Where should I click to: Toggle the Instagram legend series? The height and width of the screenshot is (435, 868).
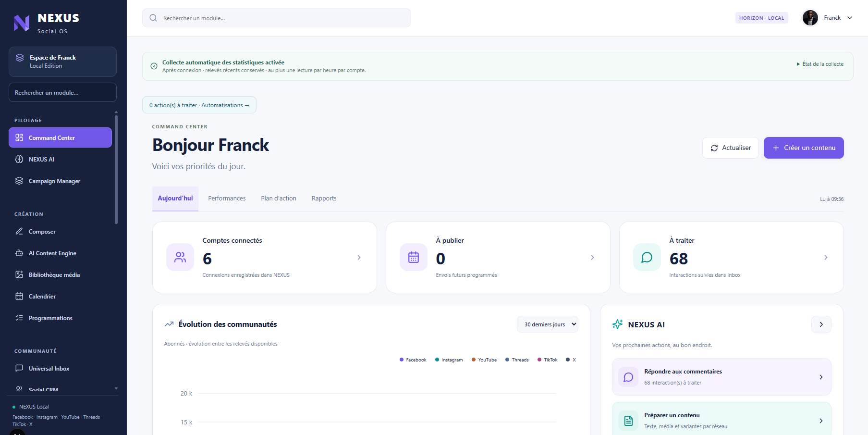(449, 360)
